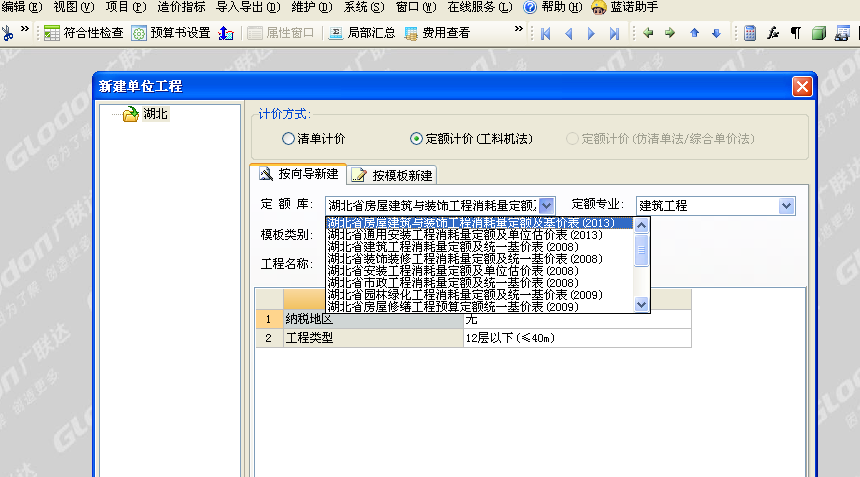Open 费用查看 cost view
Viewport: 860px width, 477px height.
pyautogui.click(x=437, y=33)
